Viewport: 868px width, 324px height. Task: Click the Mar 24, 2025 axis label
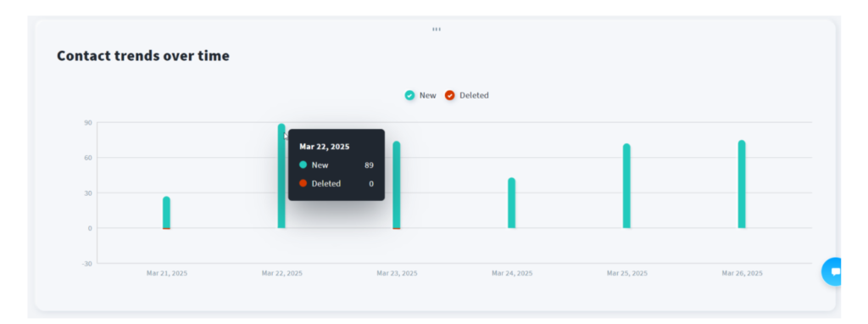512,273
